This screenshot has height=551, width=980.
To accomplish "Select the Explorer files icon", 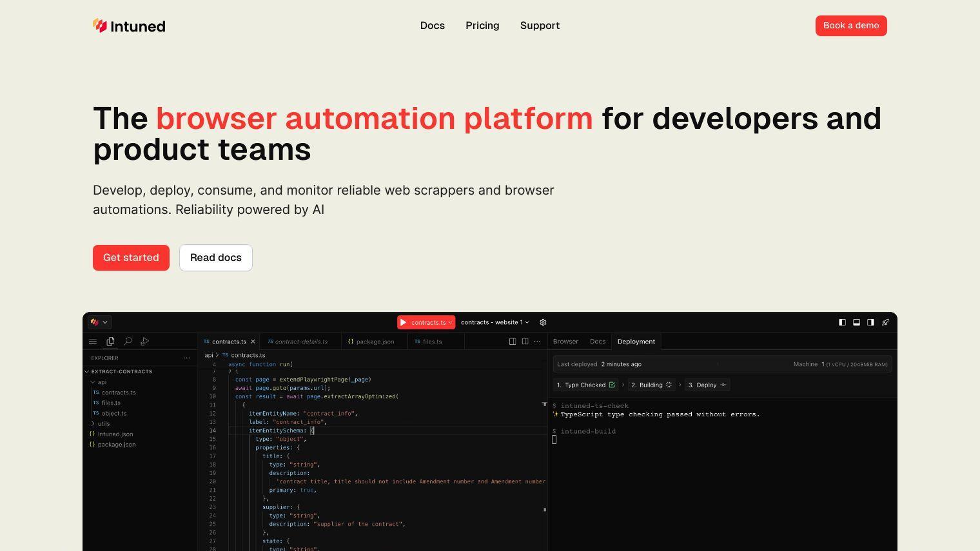I will (110, 342).
